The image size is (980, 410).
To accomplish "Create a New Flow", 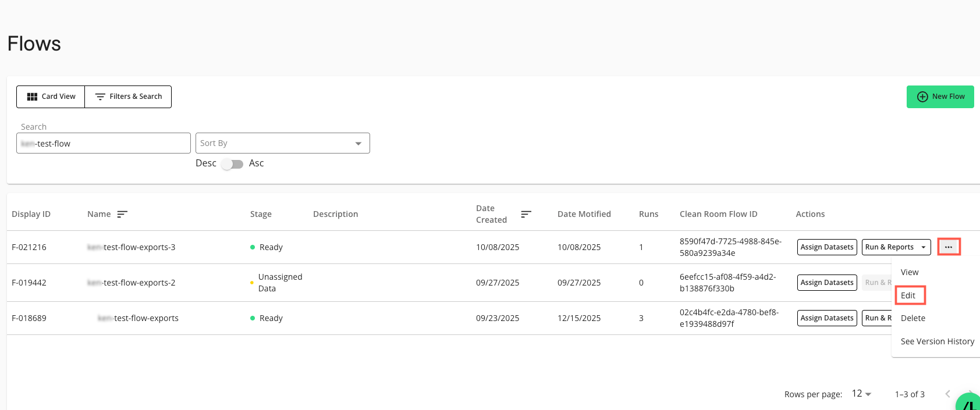I will point(940,97).
